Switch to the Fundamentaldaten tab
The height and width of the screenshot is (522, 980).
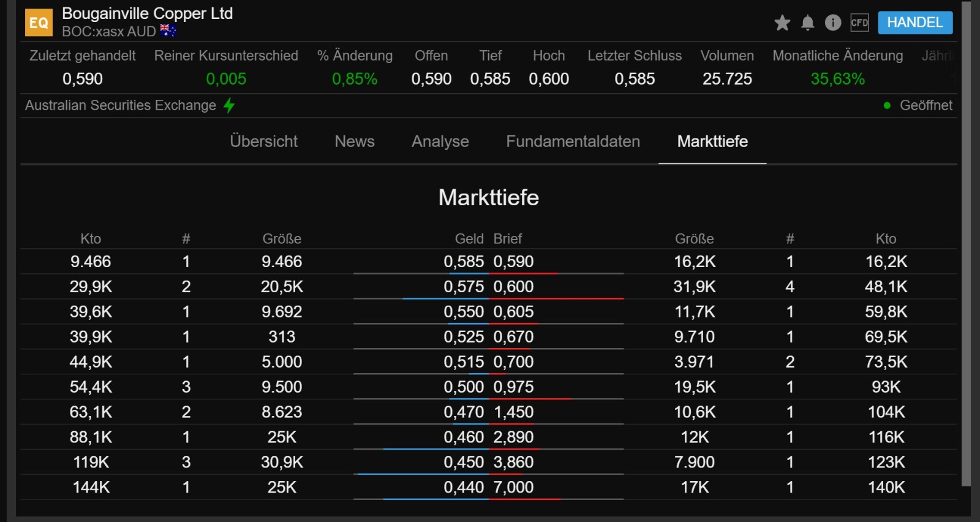point(573,142)
